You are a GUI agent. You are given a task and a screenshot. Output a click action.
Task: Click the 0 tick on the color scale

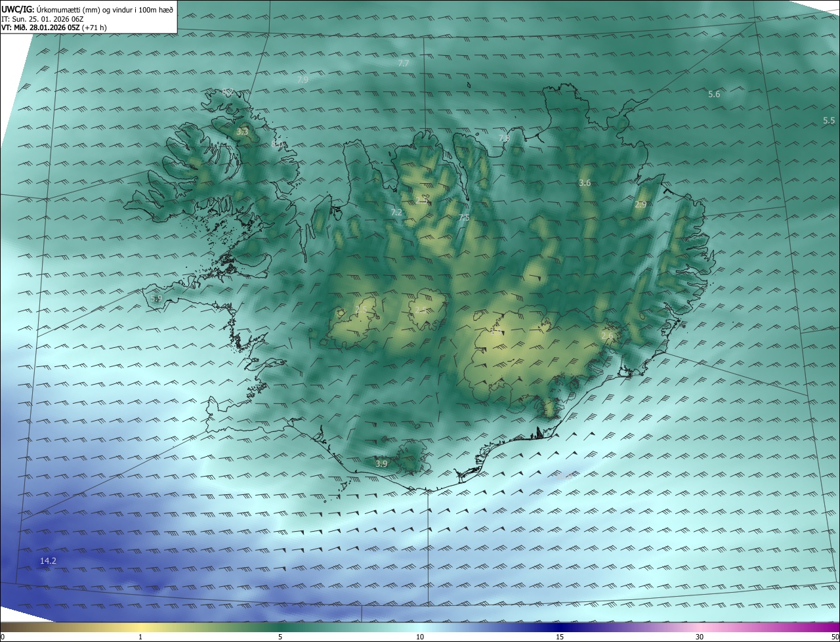2,637
